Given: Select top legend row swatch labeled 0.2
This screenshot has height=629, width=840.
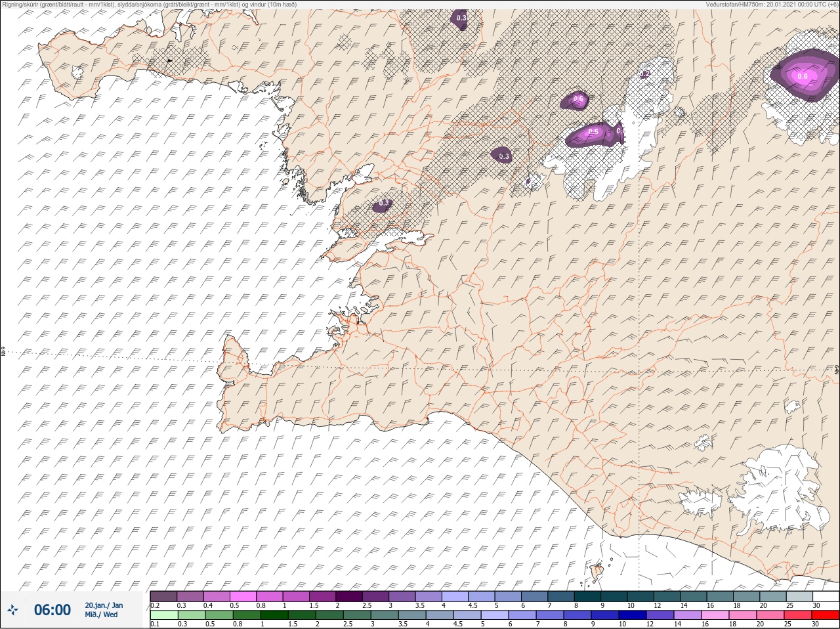Looking at the screenshot, I should (163, 596).
